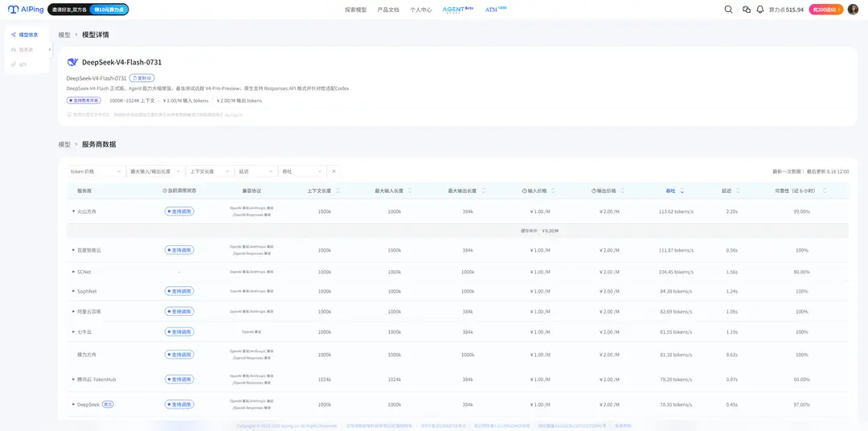Sort by 最大输入长度 column arrows
This screenshot has height=431, width=868.
(x=410, y=191)
